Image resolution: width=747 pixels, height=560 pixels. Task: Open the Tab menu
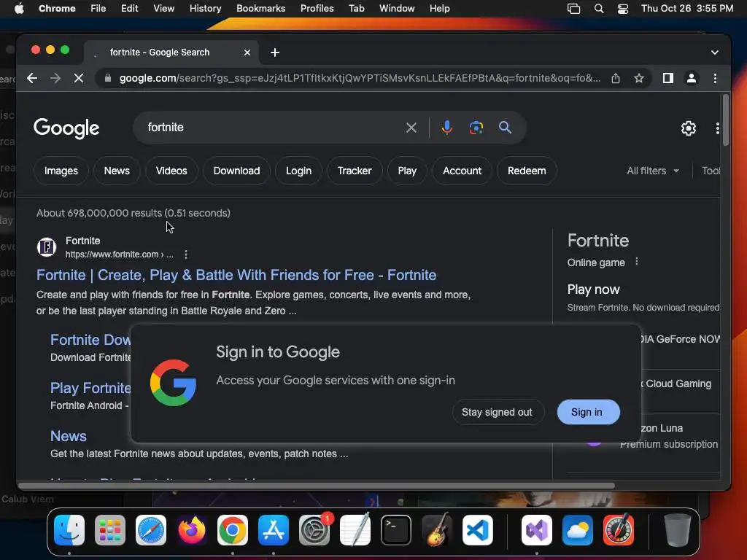click(356, 9)
